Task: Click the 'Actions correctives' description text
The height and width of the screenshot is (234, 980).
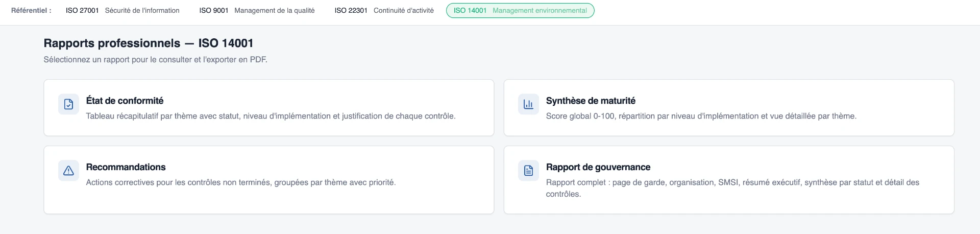Action: pos(240,182)
